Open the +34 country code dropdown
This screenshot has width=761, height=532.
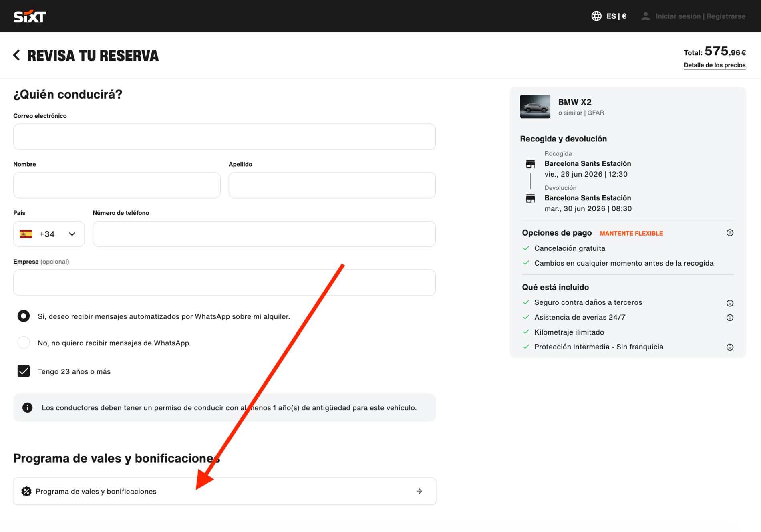coord(49,234)
